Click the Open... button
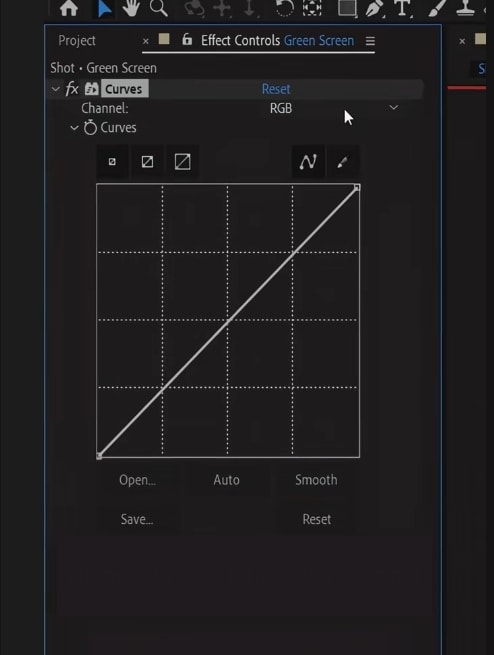 click(137, 480)
